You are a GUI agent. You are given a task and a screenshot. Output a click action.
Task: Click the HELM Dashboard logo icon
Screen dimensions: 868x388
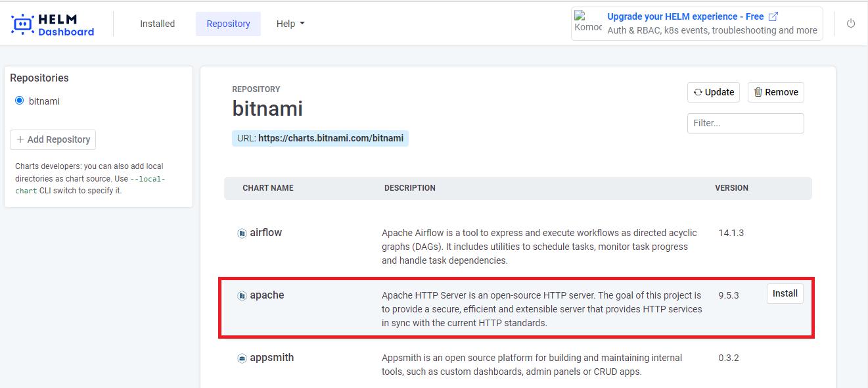22,24
